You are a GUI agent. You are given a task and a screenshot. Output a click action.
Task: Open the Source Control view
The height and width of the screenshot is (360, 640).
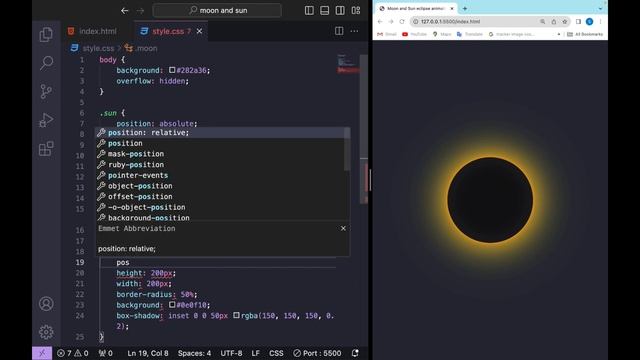pyautogui.click(x=46, y=91)
